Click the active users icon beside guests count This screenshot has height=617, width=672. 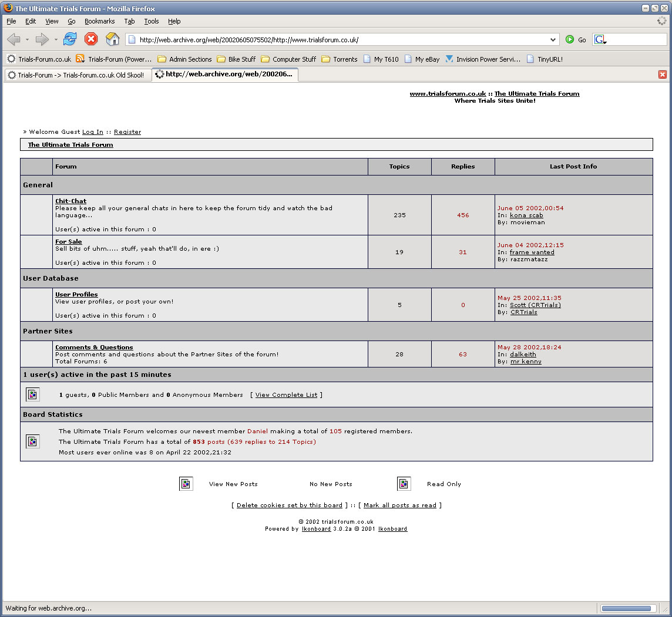coord(32,395)
